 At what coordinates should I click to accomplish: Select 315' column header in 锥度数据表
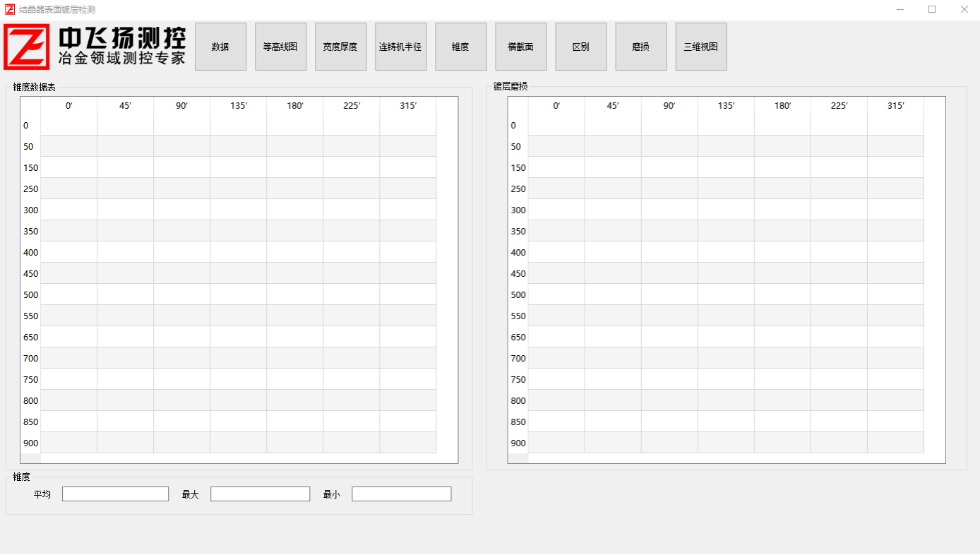[408, 106]
